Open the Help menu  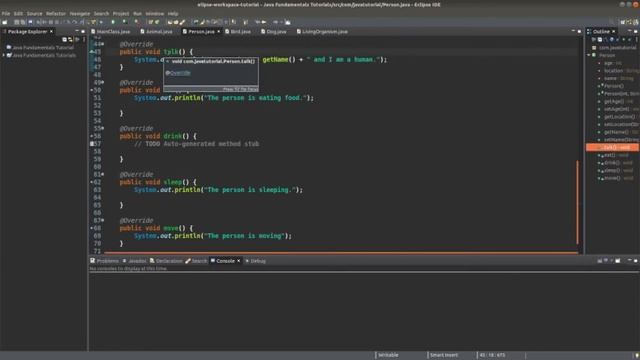173,13
